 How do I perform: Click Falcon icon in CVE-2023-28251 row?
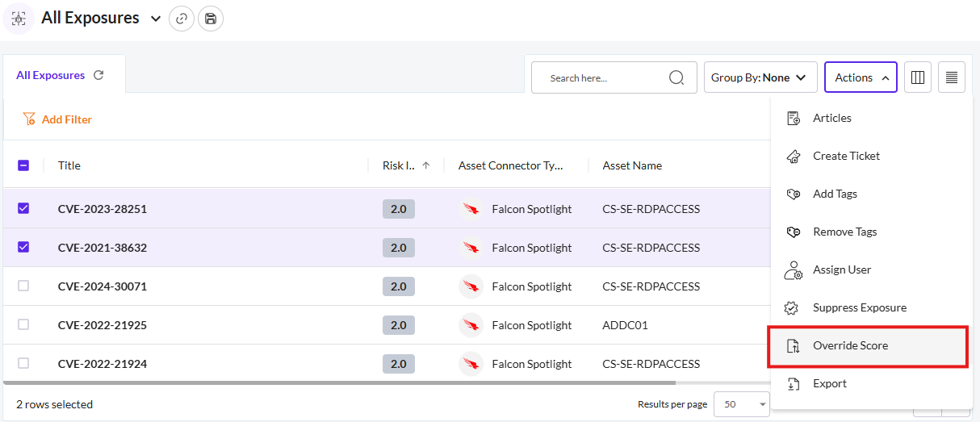click(471, 209)
